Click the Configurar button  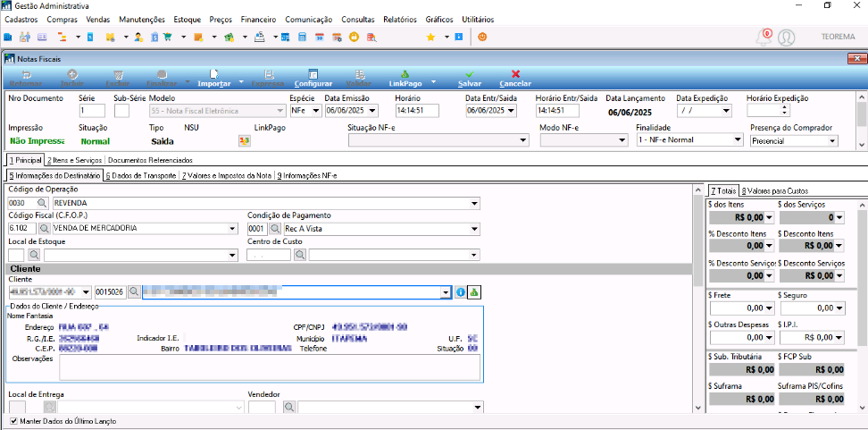(x=313, y=79)
